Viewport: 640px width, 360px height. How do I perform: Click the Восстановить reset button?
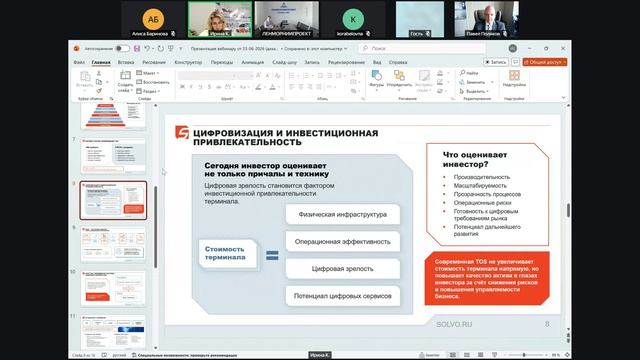153,82
